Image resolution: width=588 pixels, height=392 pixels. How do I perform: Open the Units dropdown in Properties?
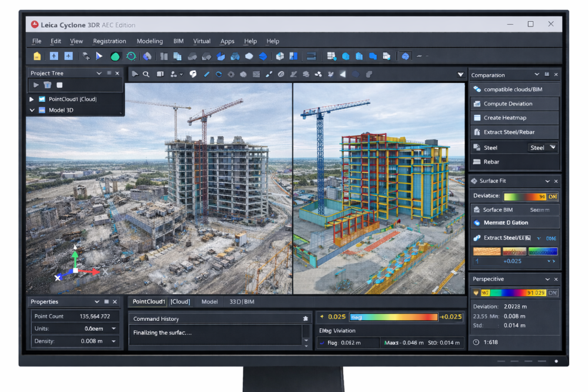click(x=113, y=329)
